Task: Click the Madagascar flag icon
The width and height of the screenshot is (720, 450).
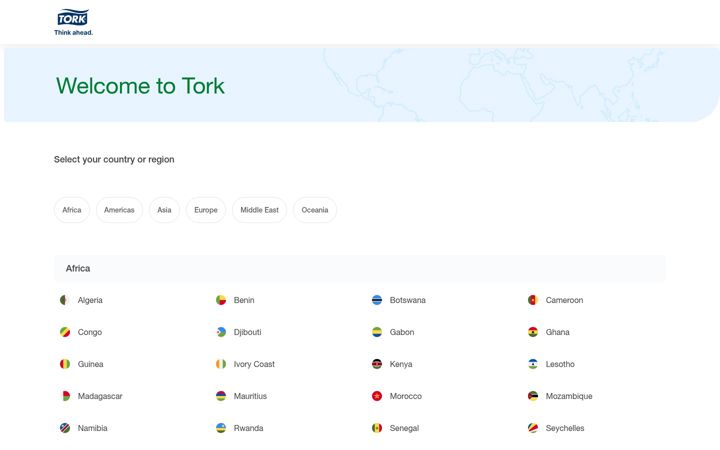Action: coord(65,396)
